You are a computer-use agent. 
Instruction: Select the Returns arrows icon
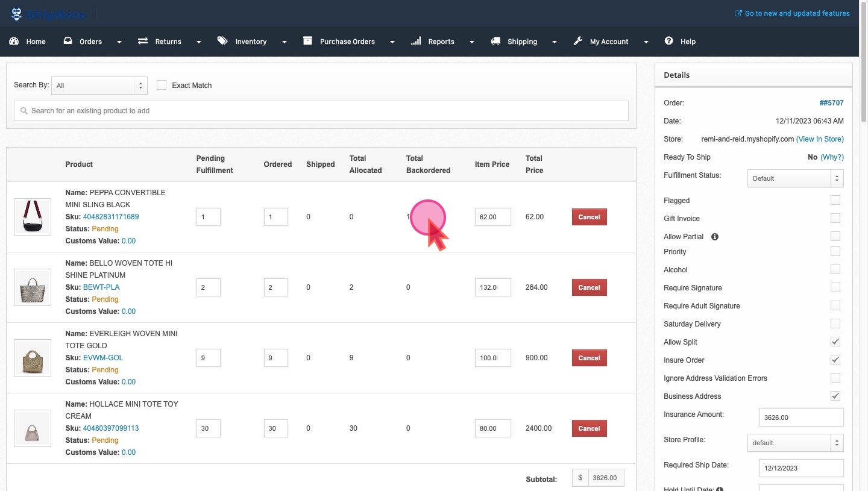pos(143,41)
